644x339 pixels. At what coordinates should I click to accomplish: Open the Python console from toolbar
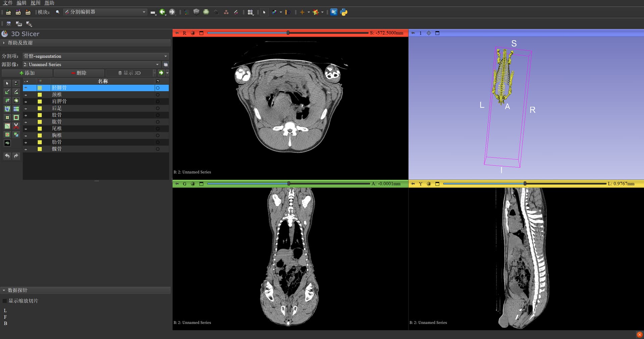[344, 12]
